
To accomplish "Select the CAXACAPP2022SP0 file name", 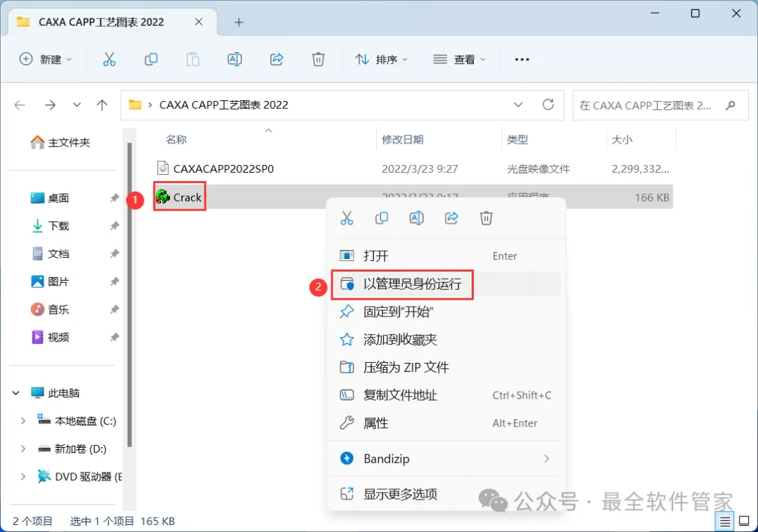I will click(223, 168).
